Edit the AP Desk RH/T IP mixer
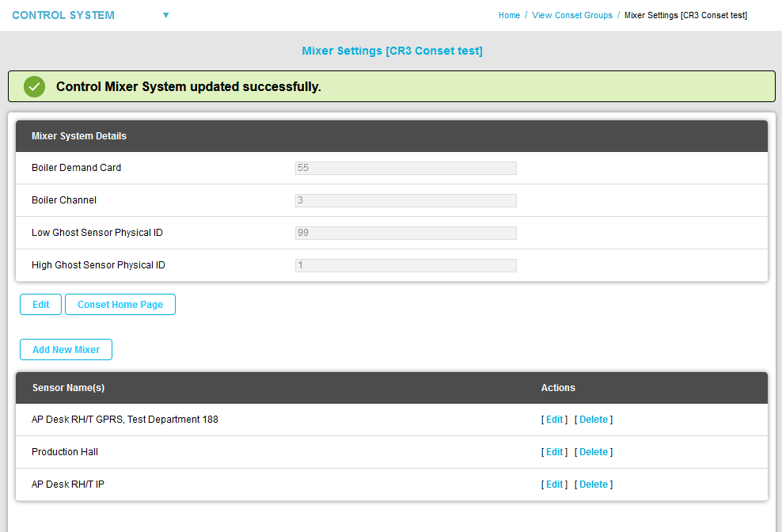Screen dimensions: 782x532 point(554,484)
